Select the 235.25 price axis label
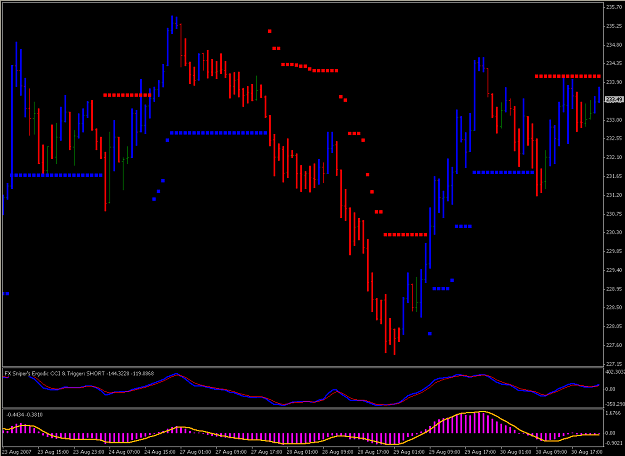 tap(613, 26)
